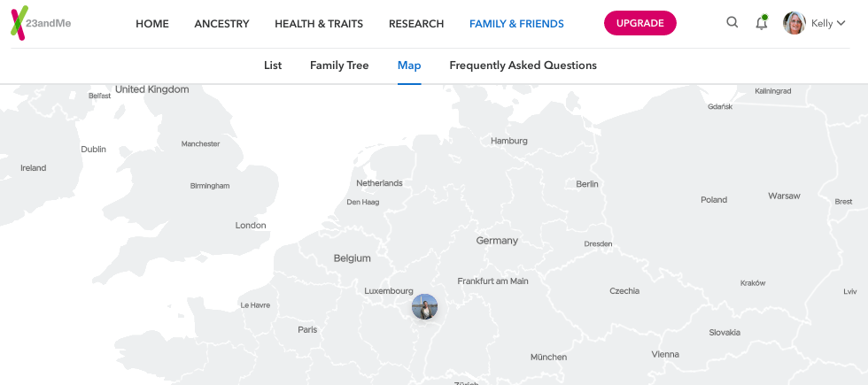
Task: Select the Map tab
Action: coord(409,65)
